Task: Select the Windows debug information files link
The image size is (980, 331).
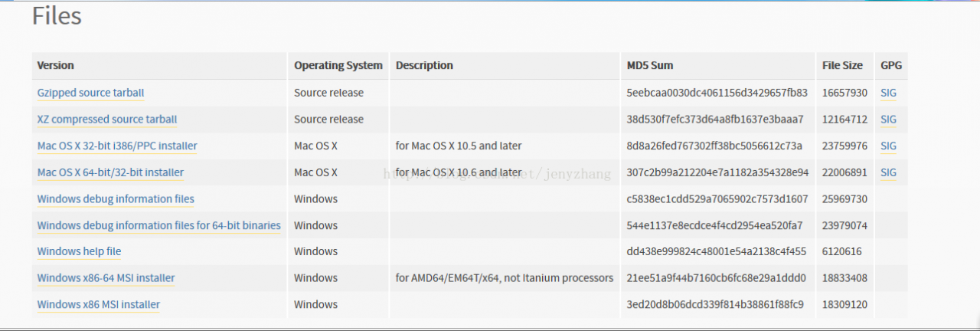Action: click(x=116, y=199)
